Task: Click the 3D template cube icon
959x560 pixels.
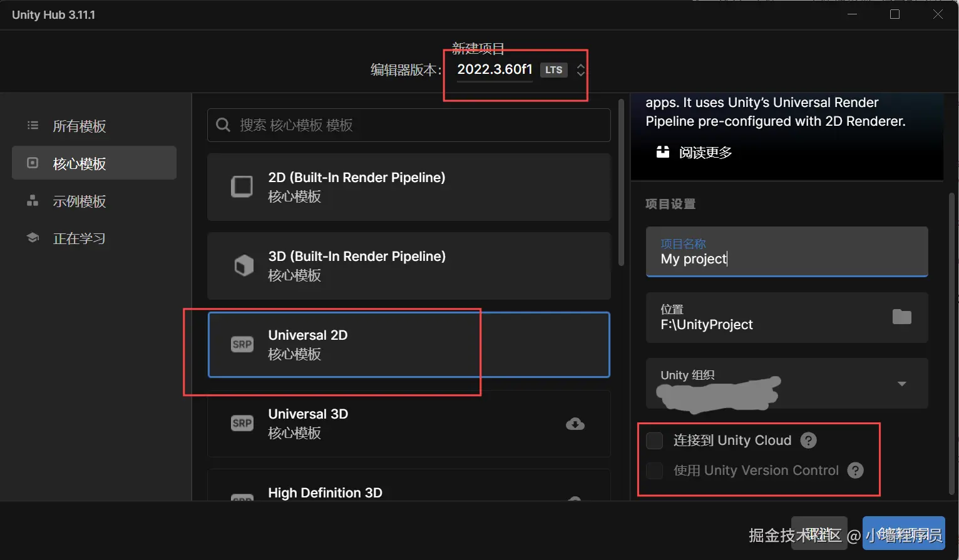Action: (244, 265)
